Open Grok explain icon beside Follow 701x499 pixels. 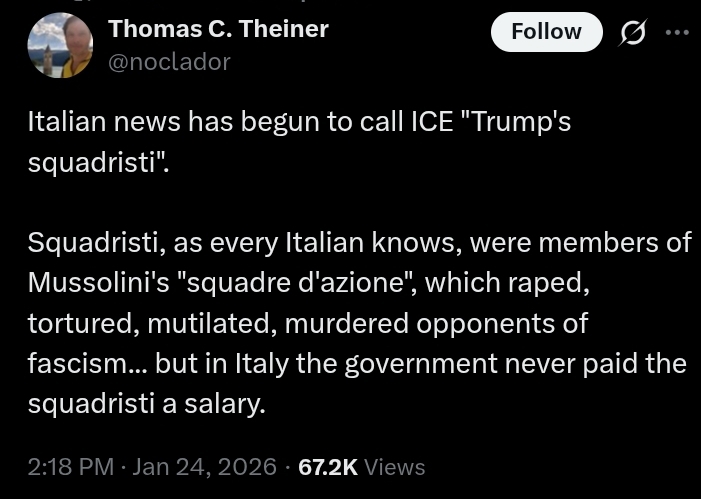pyautogui.click(x=633, y=33)
